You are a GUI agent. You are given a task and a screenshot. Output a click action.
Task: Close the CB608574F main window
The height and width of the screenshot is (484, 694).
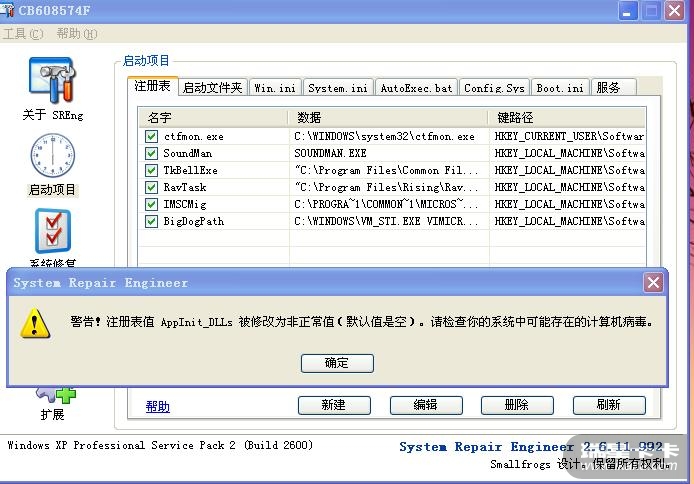point(675,11)
